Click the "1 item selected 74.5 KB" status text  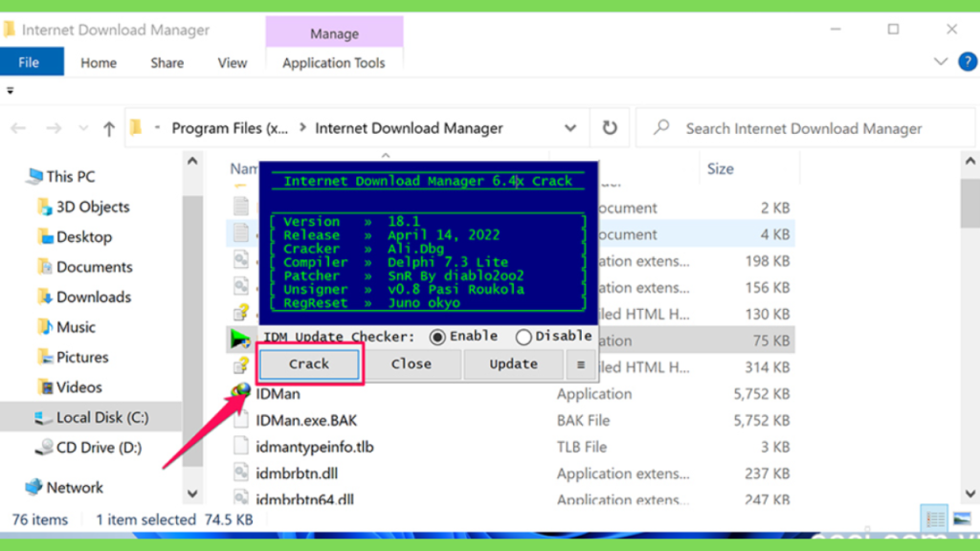point(174,519)
